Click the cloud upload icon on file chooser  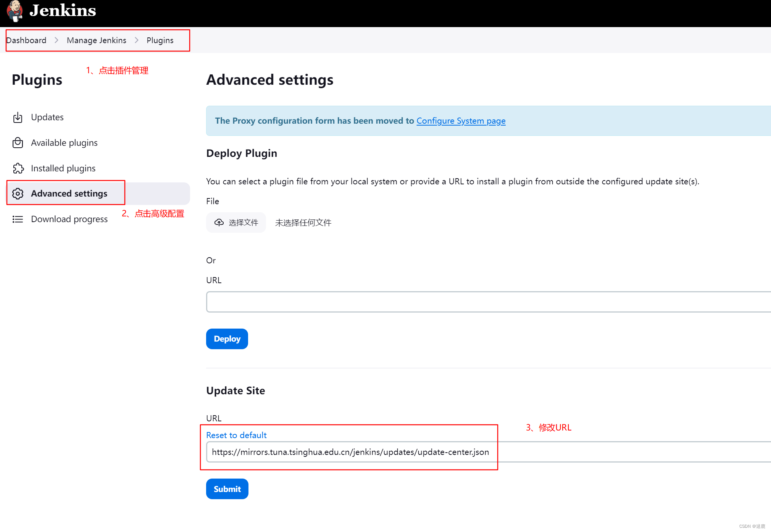coord(219,222)
